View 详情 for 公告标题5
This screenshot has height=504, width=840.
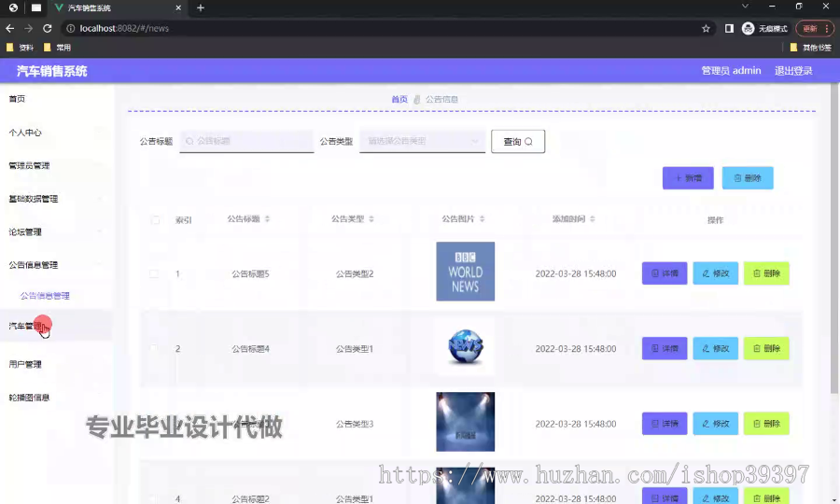pyautogui.click(x=665, y=273)
